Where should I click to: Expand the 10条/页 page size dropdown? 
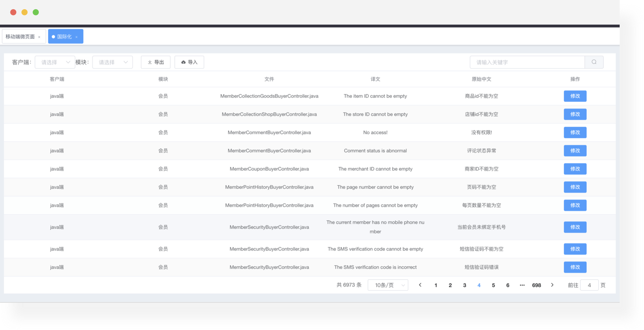coord(388,285)
